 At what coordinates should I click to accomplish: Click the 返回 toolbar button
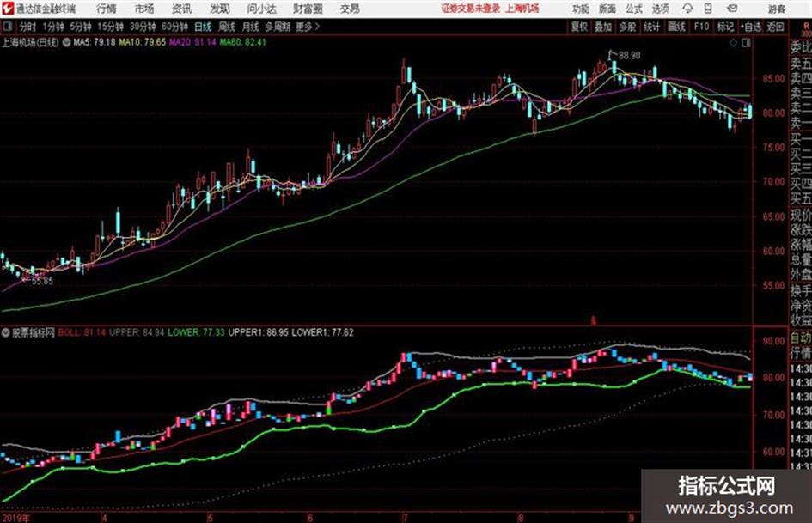click(775, 27)
